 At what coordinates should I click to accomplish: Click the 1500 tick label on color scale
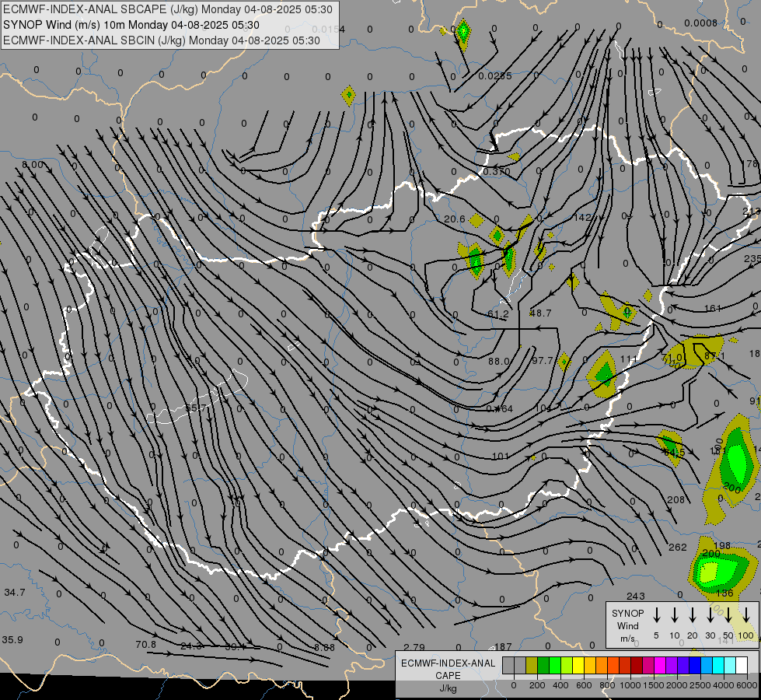(x=653, y=685)
